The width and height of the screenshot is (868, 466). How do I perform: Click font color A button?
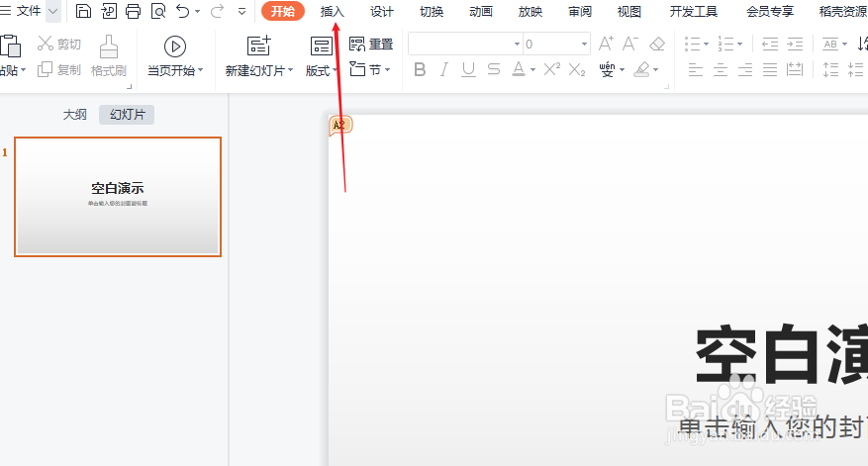click(x=519, y=69)
